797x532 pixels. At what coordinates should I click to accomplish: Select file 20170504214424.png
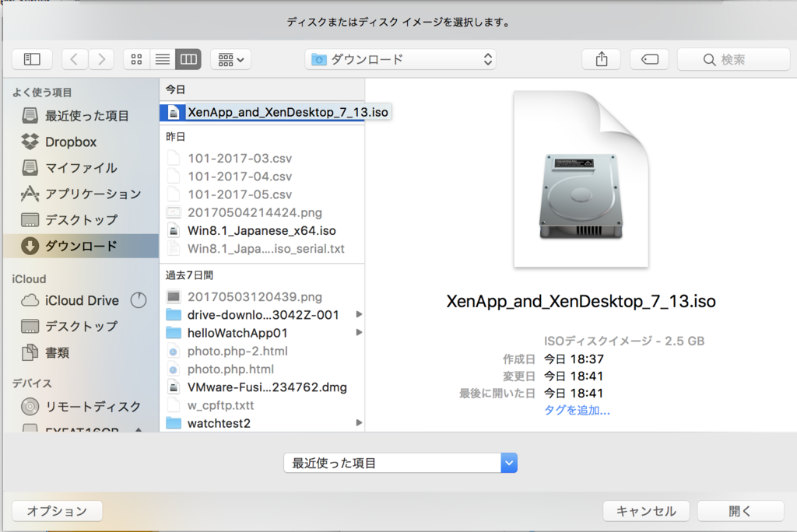pos(262,212)
